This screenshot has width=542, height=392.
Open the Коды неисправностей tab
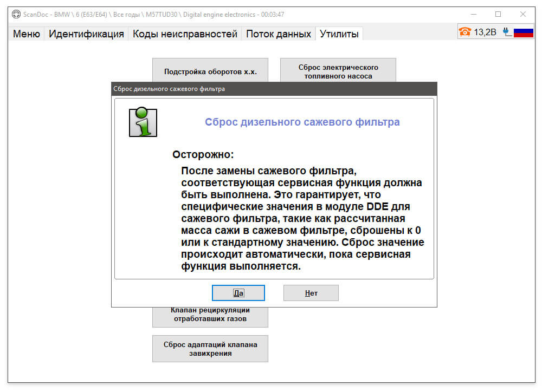(185, 34)
